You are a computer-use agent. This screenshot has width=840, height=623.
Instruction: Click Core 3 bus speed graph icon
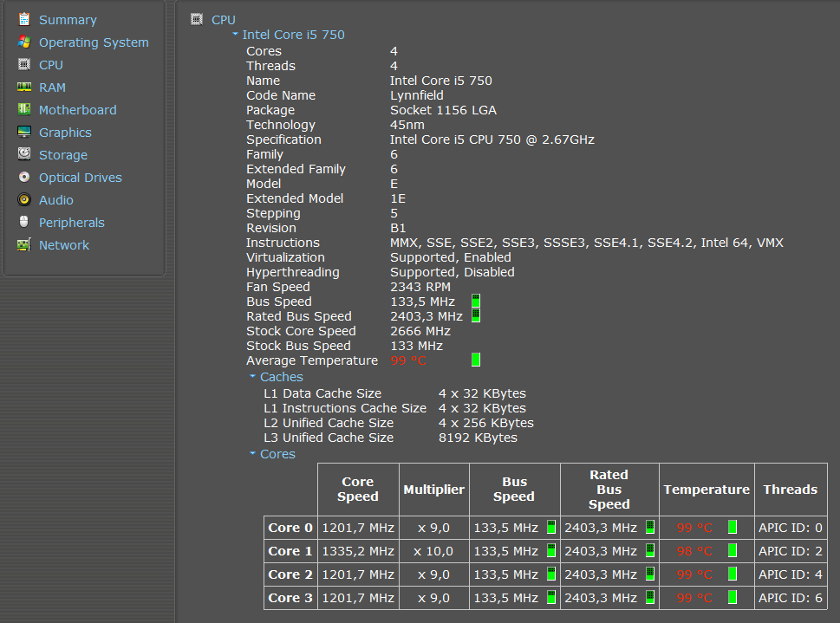click(x=551, y=597)
